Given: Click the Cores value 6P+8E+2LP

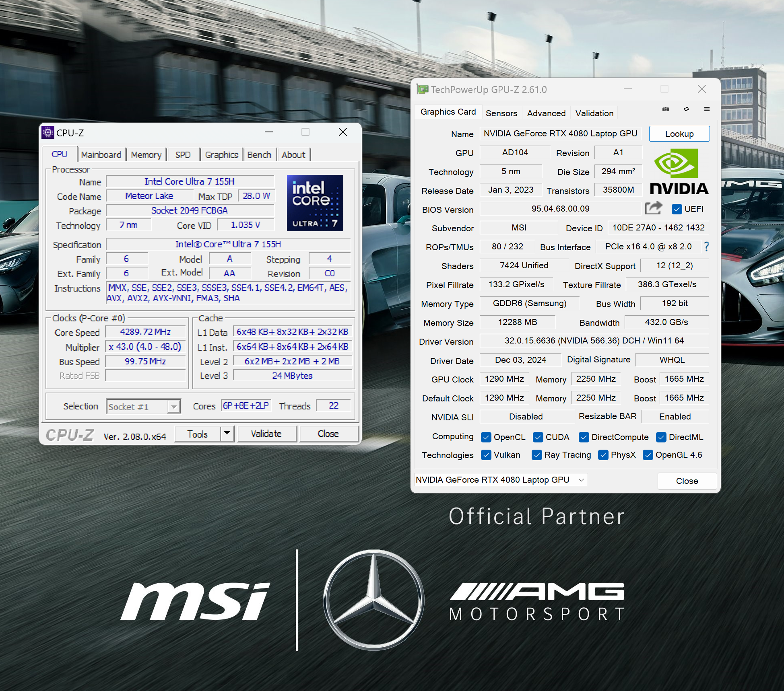Looking at the screenshot, I should 246,405.
